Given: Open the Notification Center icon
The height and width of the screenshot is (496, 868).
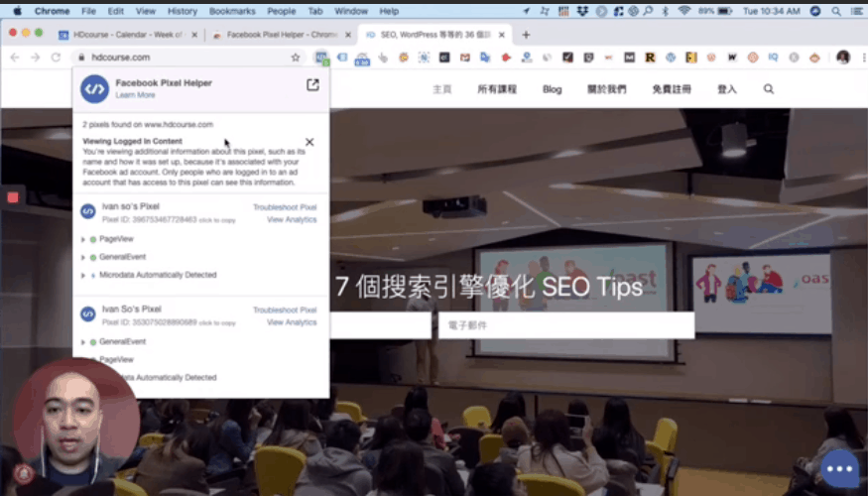Looking at the screenshot, I should pos(856,11).
